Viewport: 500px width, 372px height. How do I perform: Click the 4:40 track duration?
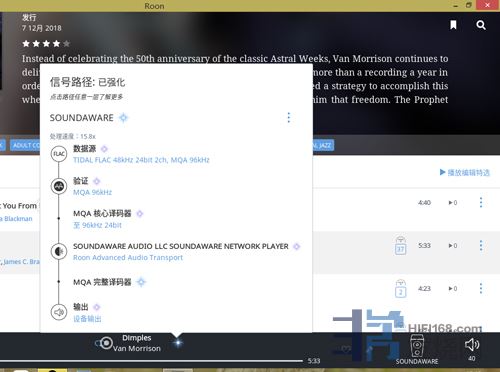click(x=424, y=202)
